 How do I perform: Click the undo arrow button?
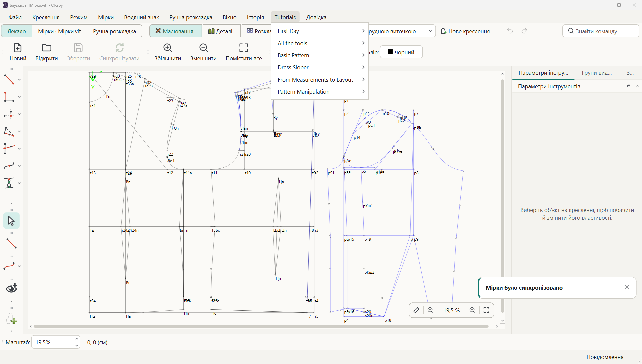(x=510, y=31)
